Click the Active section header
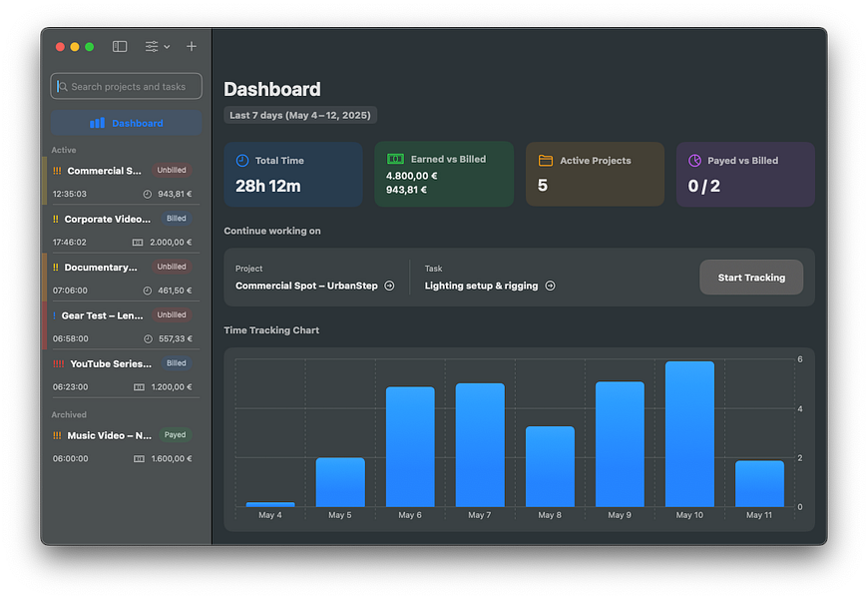The height and width of the screenshot is (599, 868). coord(64,150)
